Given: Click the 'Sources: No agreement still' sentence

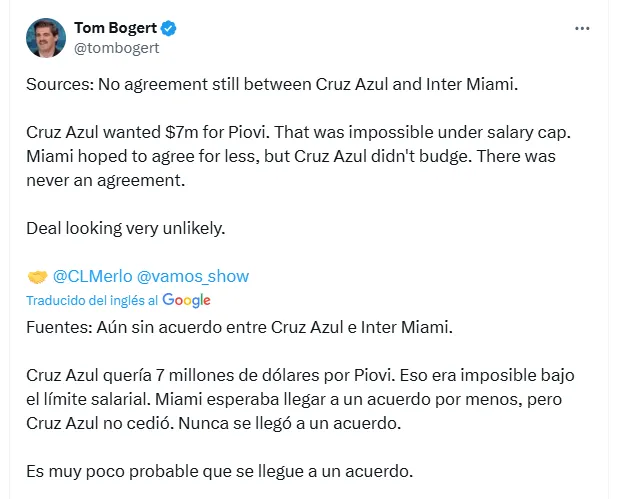Looking at the screenshot, I should pyautogui.click(x=272, y=85).
